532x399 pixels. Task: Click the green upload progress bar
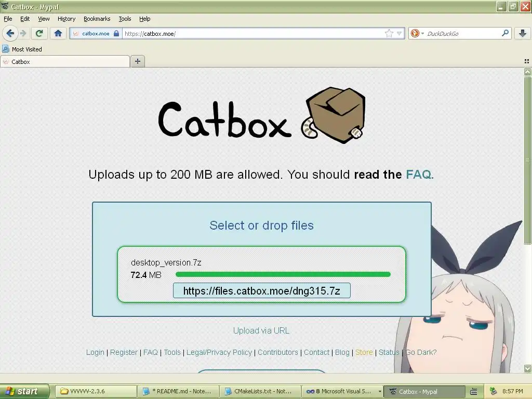[283, 274]
